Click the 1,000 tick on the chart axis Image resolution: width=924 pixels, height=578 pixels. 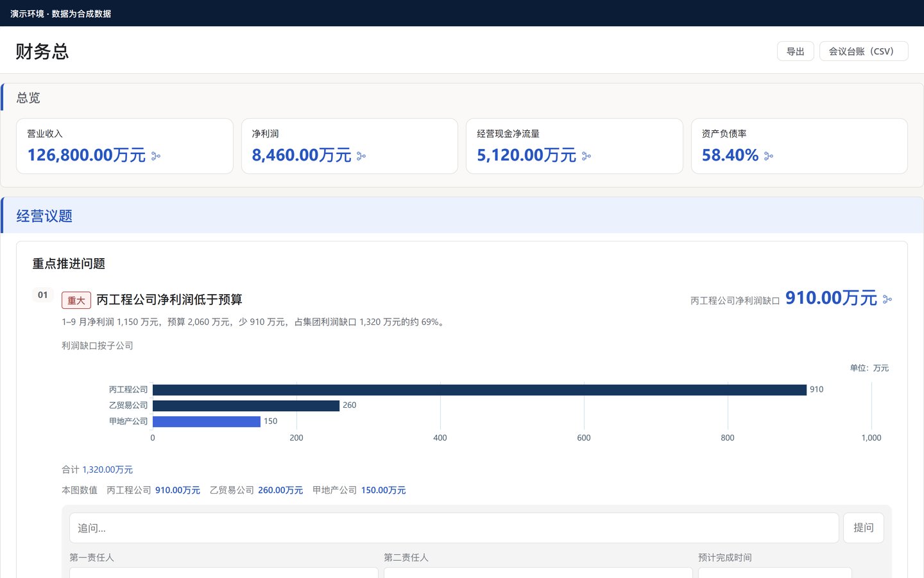[x=871, y=438]
